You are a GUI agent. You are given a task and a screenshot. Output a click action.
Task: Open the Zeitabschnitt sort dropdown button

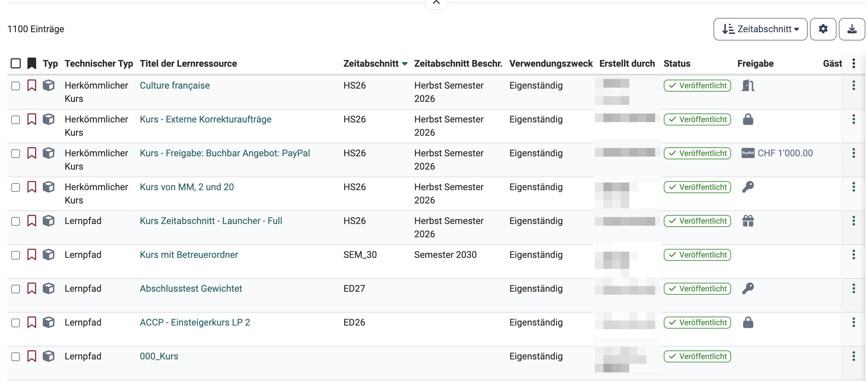click(x=760, y=29)
